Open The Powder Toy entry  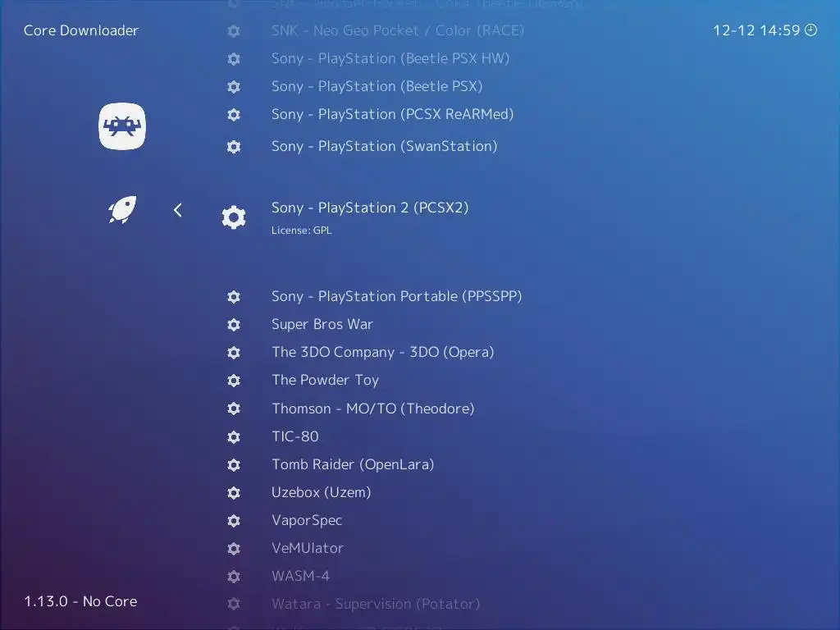tap(325, 380)
